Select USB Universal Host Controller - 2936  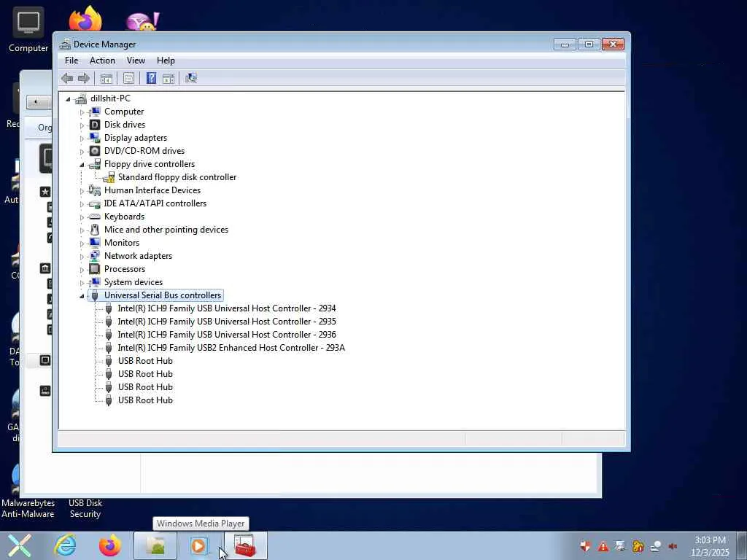coord(227,335)
